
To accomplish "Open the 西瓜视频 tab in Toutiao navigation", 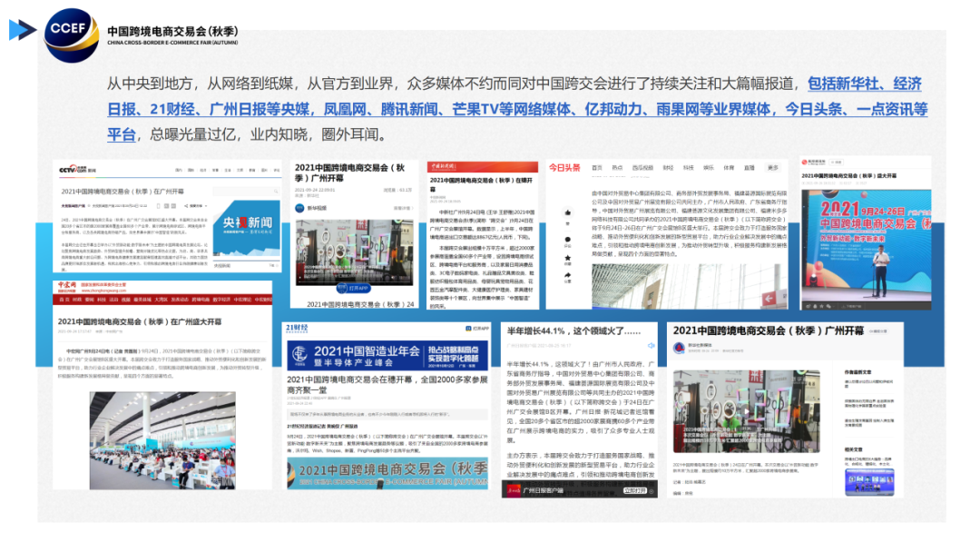I will tap(642, 168).
